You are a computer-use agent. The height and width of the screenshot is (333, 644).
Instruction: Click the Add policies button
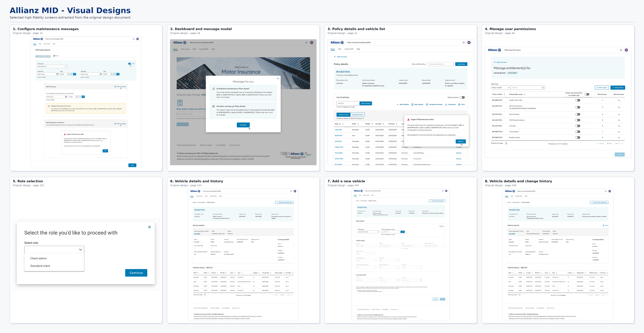tap(618, 88)
